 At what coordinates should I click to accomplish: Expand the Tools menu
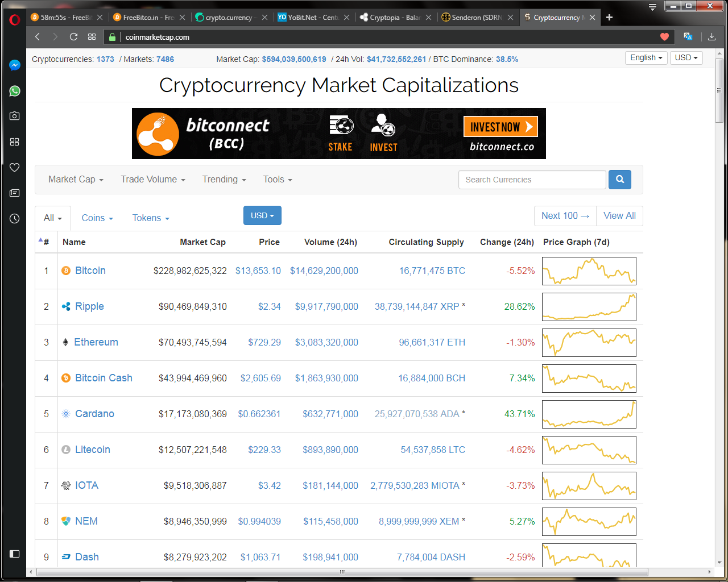[x=278, y=180]
